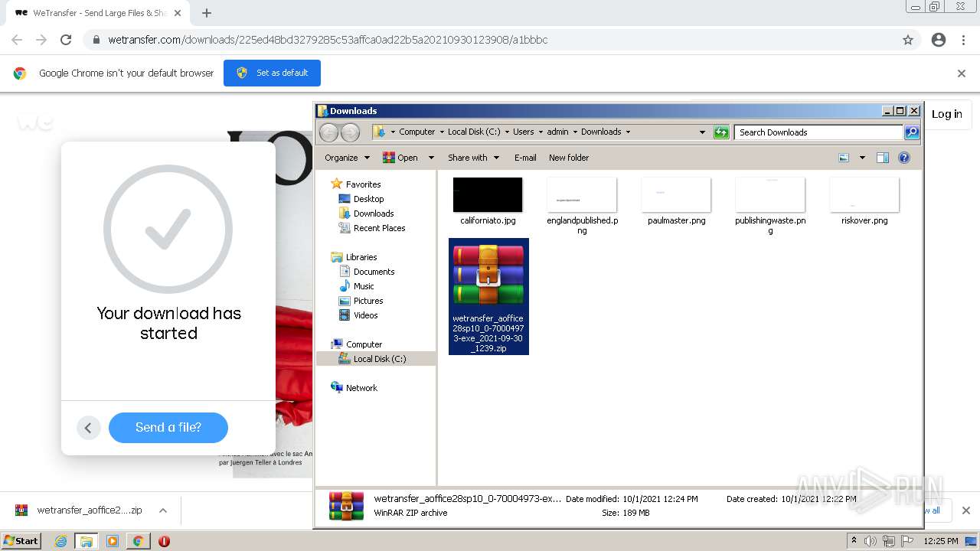Expand the Open dropdown arrow

point(431,158)
